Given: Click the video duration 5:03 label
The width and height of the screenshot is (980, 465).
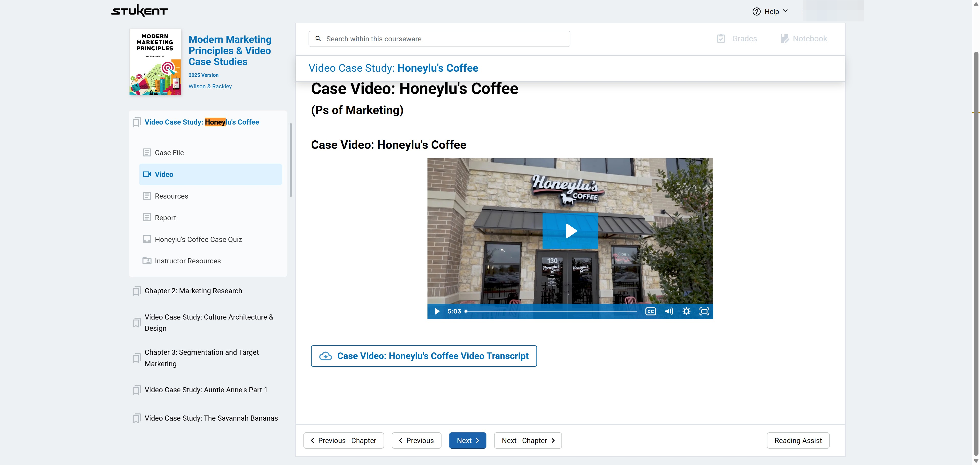Looking at the screenshot, I should pyautogui.click(x=454, y=311).
